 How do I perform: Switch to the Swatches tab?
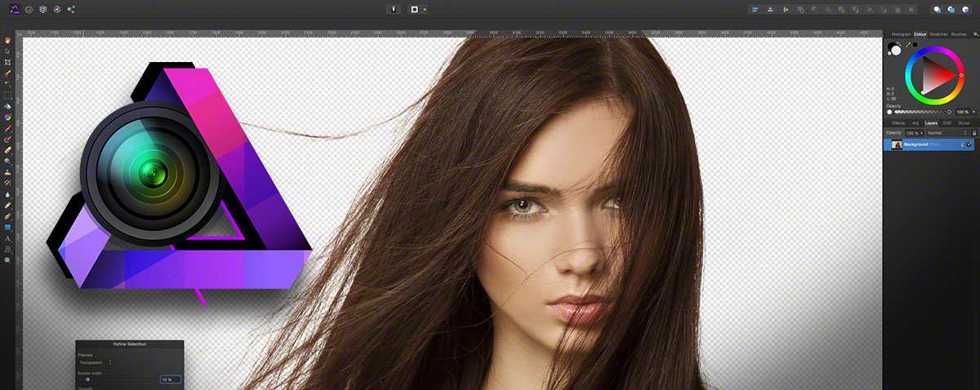point(938,34)
